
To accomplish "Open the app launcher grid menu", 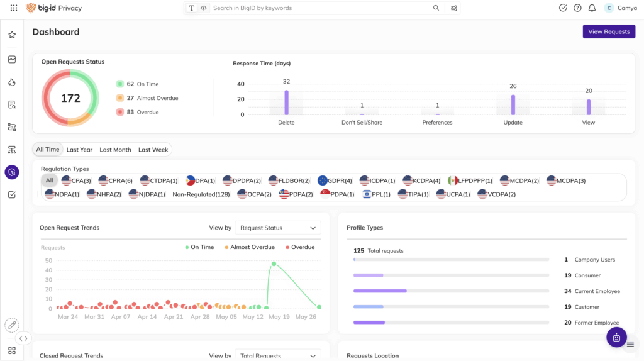I will coord(14,8).
